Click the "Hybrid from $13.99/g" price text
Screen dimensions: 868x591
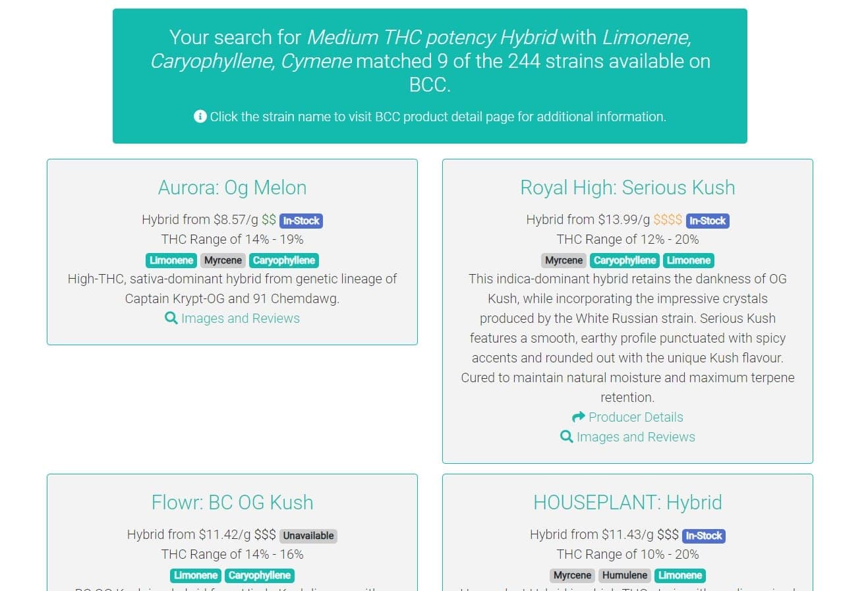point(588,220)
